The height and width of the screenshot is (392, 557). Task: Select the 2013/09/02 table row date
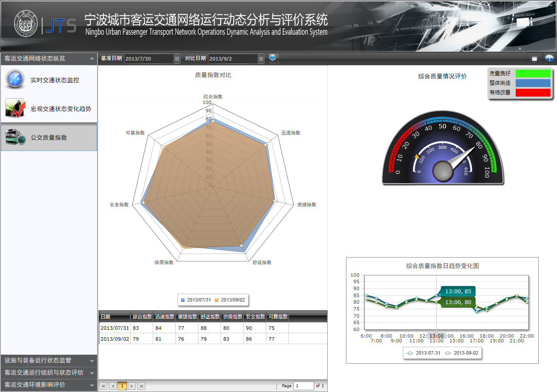click(115, 339)
